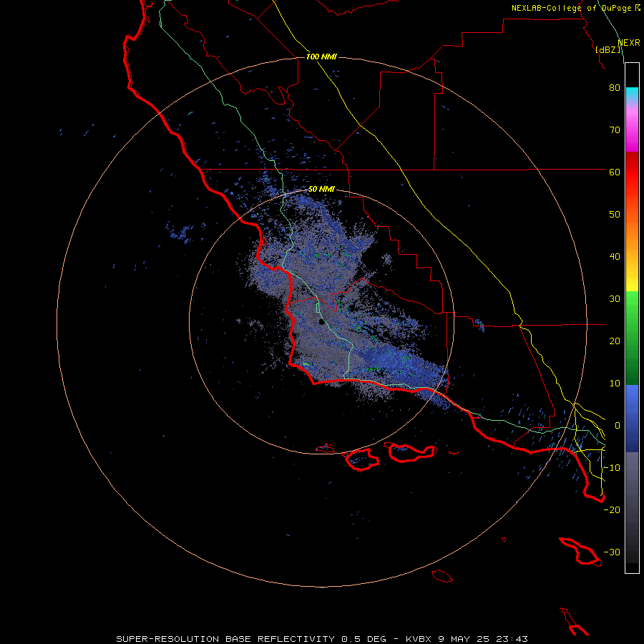The width and height of the screenshot is (644, 644).
Task: Click the 60 dBZ scale label
Action: 615,172
